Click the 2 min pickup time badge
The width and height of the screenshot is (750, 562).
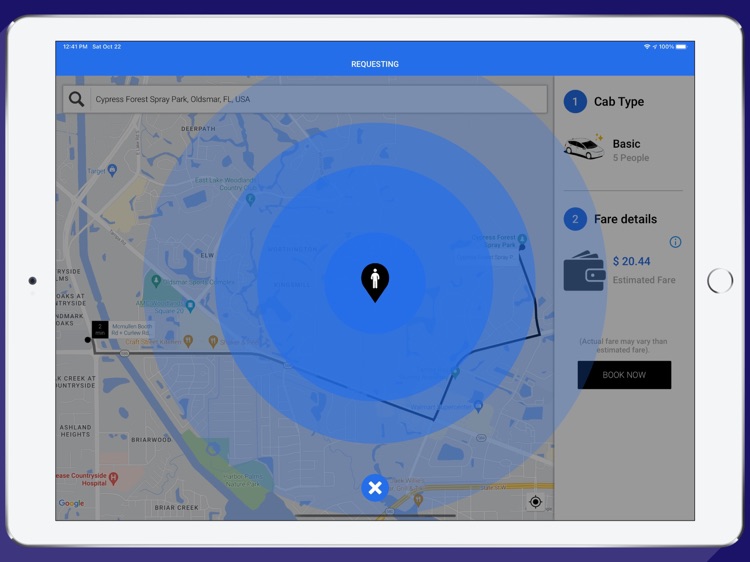click(100, 330)
